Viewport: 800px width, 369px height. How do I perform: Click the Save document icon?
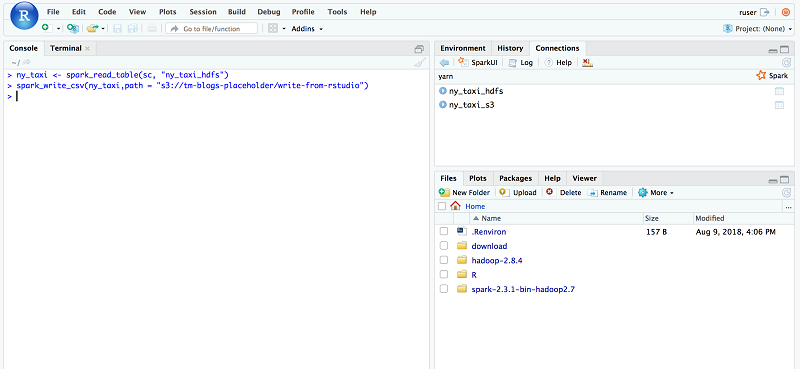tap(117, 29)
